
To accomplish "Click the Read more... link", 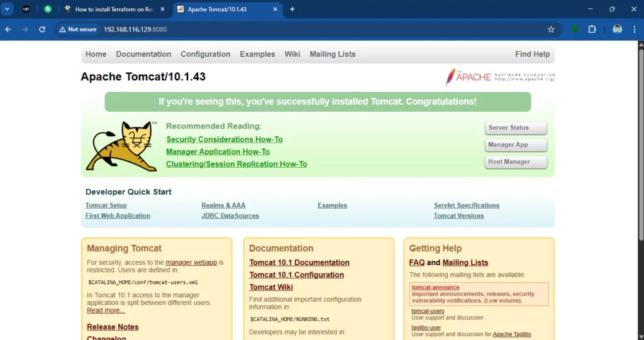I will click(x=106, y=310).
